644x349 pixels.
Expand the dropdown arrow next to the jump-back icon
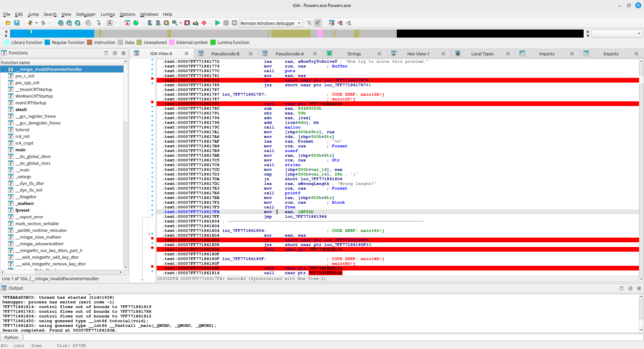(x=37, y=23)
